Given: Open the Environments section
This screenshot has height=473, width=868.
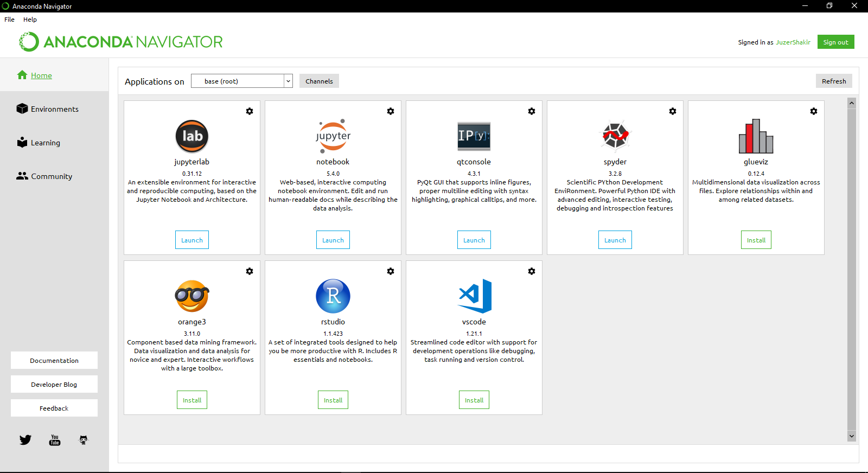Looking at the screenshot, I should tap(48, 109).
